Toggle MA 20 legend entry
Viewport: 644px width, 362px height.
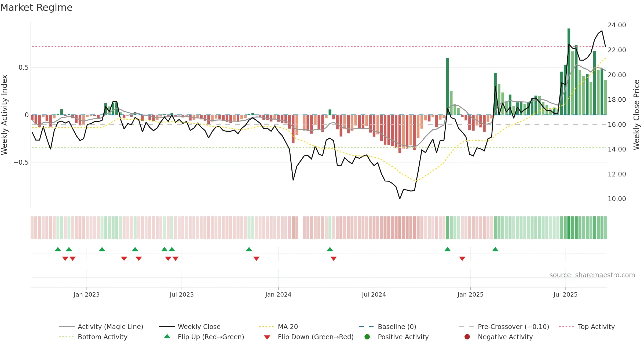(x=278, y=327)
